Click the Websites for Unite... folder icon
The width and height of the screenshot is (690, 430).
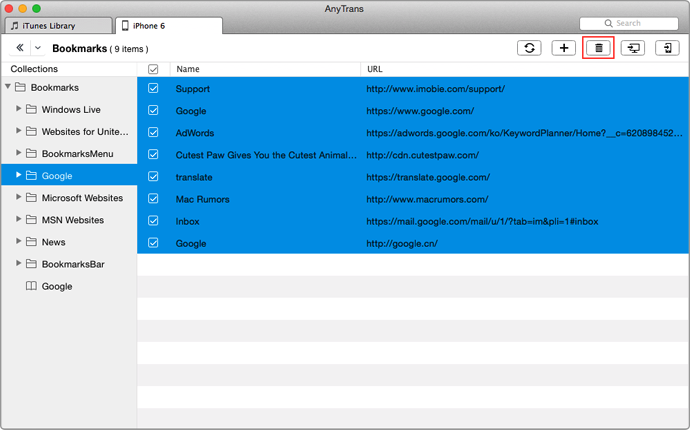point(31,131)
